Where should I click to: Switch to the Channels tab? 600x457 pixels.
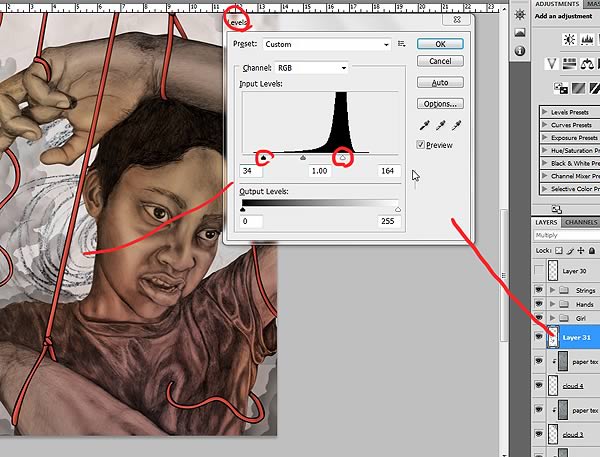point(580,222)
